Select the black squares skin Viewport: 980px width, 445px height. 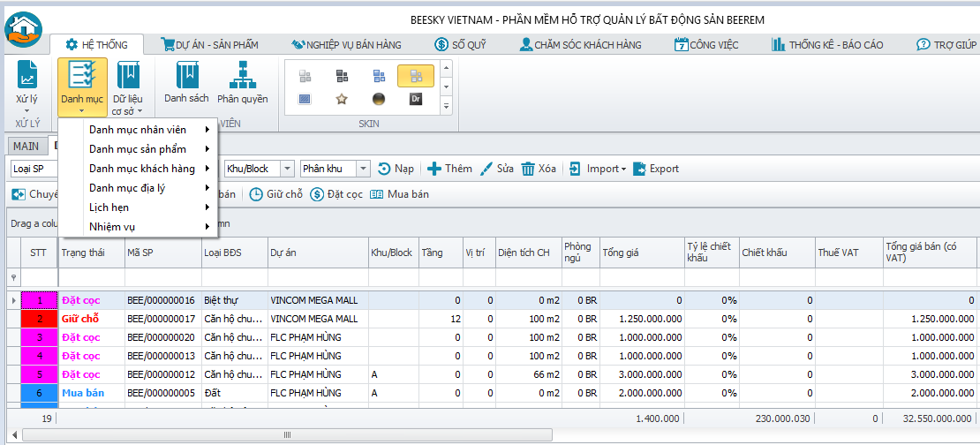click(342, 76)
